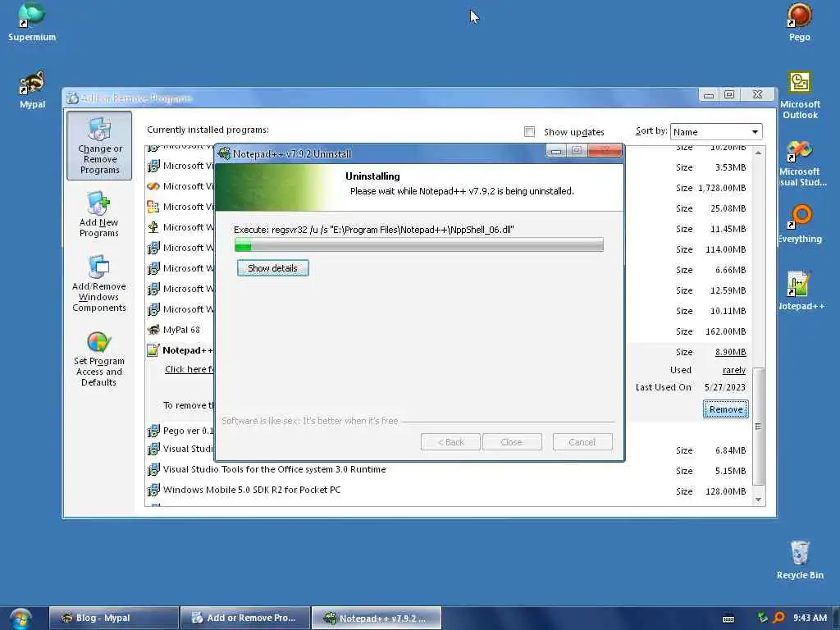Click the Notepad++ uninstaller title bar icon
This screenshot has height=630, width=840.
point(225,153)
